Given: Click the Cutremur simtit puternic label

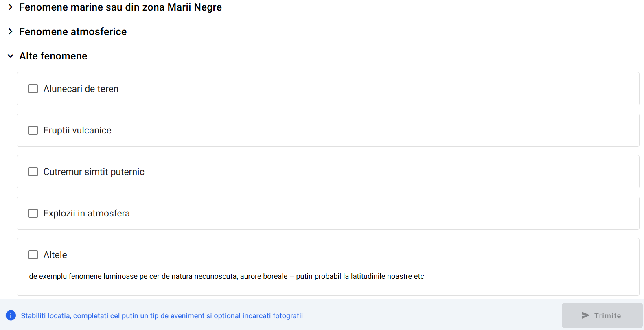Looking at the screenshot, I should pos(94,172).
